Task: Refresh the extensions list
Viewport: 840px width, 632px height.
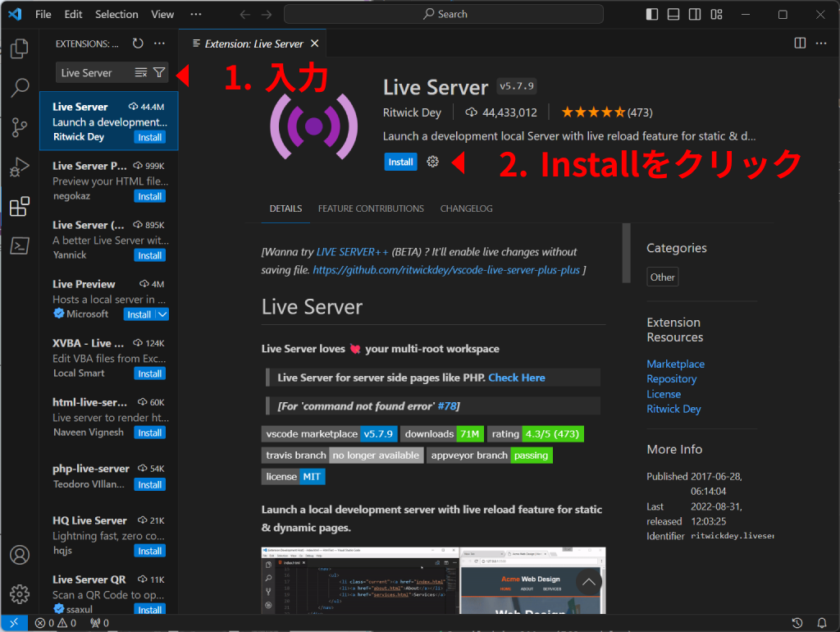Action: pos(138,44)
